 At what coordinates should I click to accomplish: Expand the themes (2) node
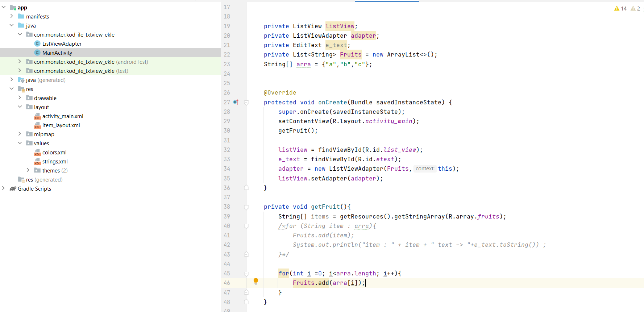pos(28,170)
